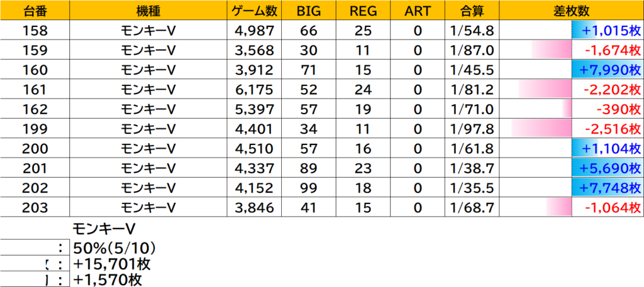The height and width of the screenshot is (287, 644).
Task: Click the REG count 24 cell
Action: [364, 90]
